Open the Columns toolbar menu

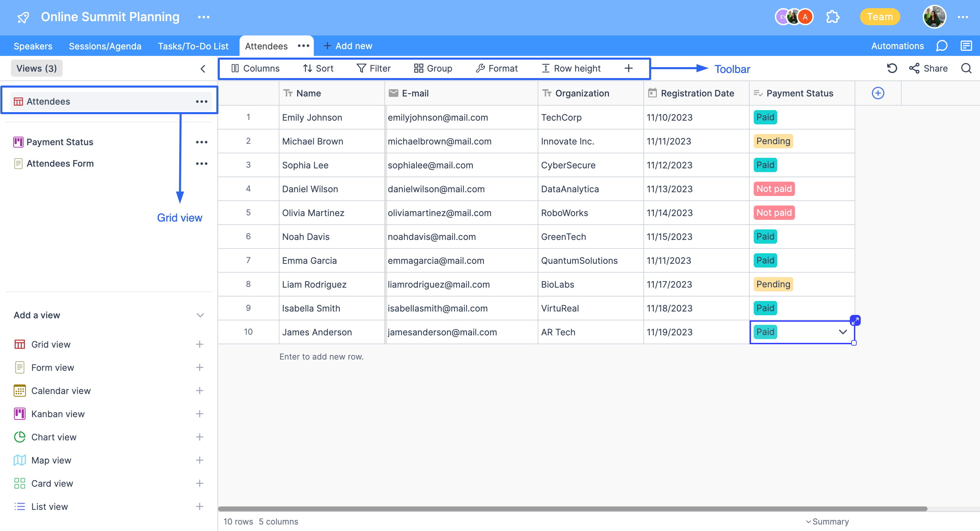[255, 69]
